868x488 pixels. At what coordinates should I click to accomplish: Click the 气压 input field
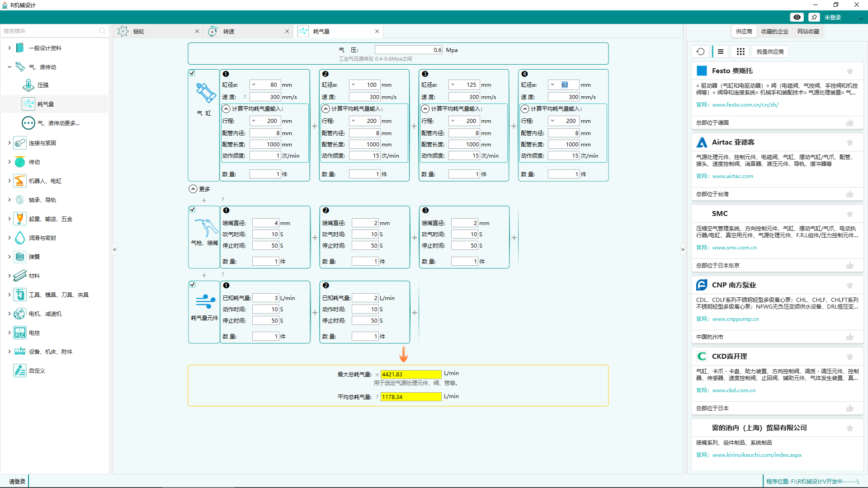(408, 50)
